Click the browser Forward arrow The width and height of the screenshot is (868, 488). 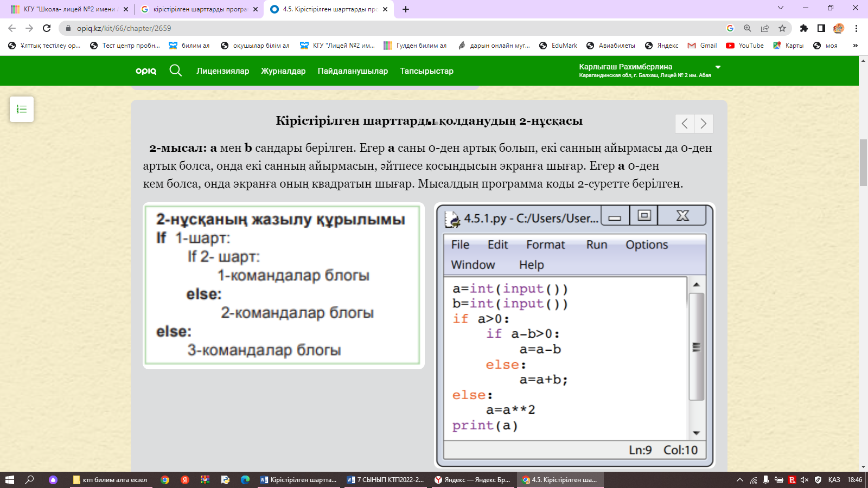29,28
